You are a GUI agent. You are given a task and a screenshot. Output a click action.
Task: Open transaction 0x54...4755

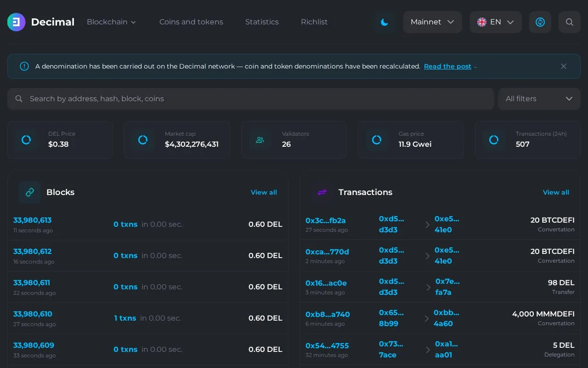coord(327,346)
